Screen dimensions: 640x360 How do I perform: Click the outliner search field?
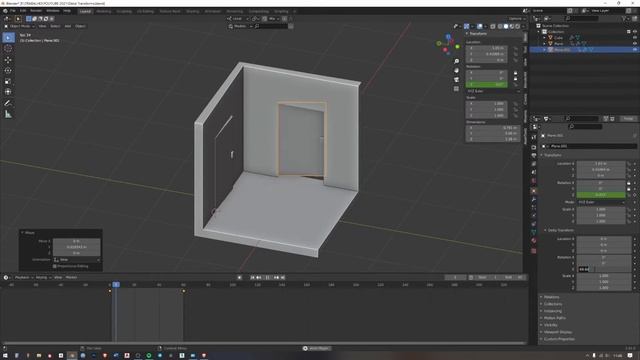point(581,19)
